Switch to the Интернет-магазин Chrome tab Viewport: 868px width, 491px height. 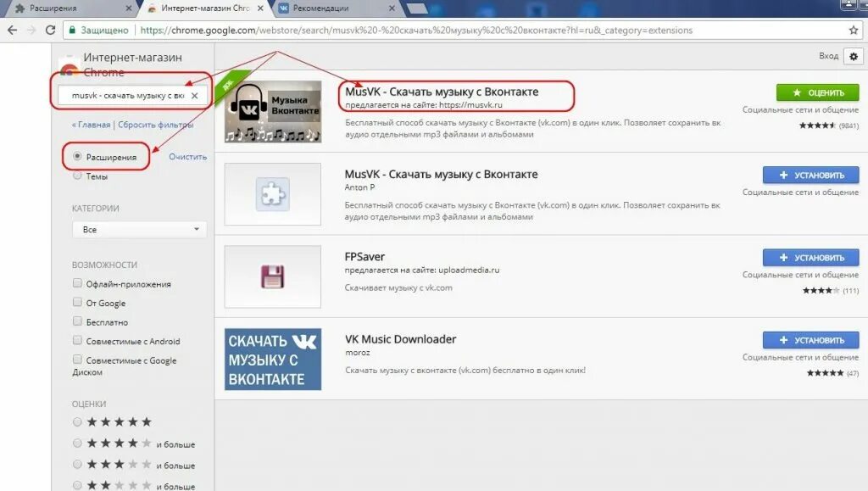[205, 8]
